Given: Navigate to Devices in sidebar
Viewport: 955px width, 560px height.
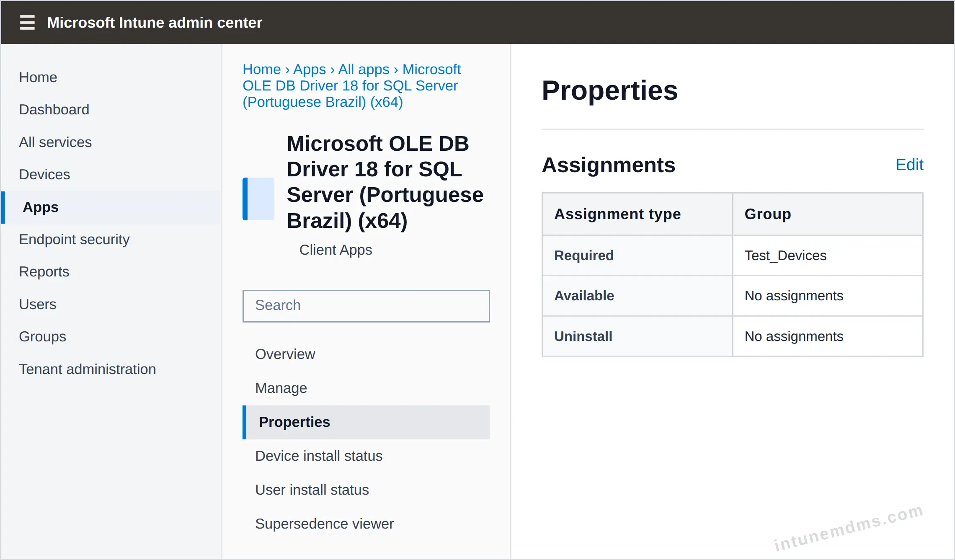Looking at the screenshot, I should tap(44, 175).
